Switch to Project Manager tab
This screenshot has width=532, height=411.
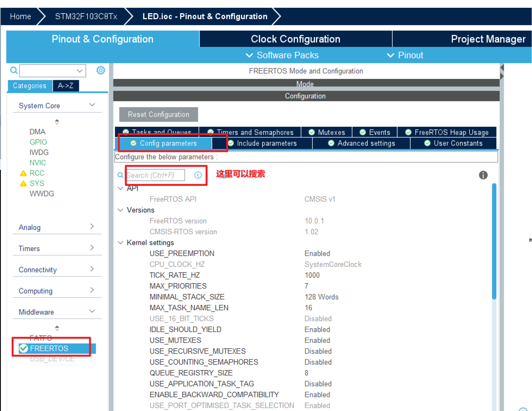tap(462, 39)
